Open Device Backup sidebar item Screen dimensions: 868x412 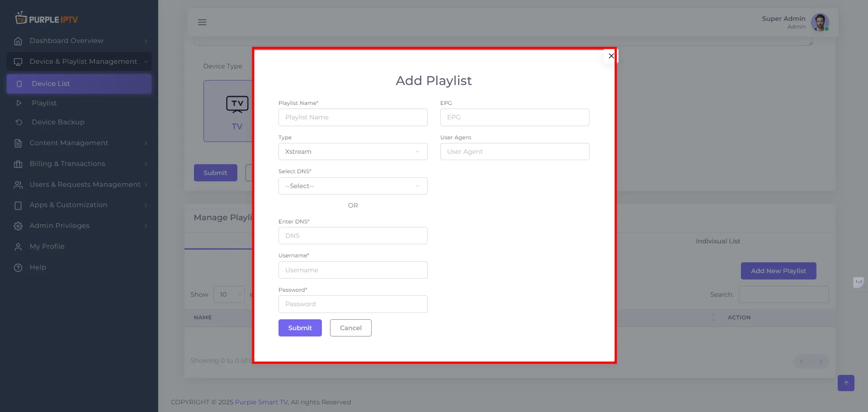(79, 122)
